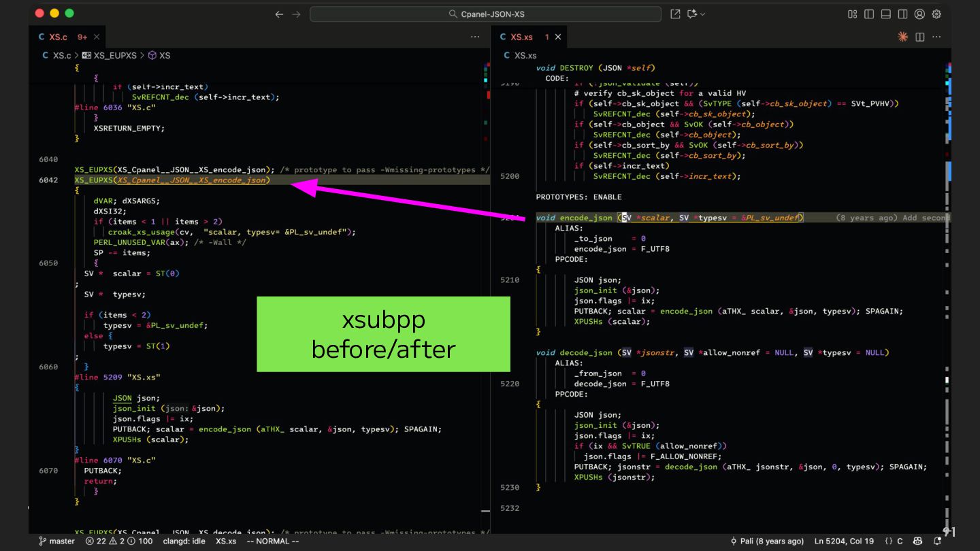Open the master branch menu in the status bar

(x=56, y=541)
